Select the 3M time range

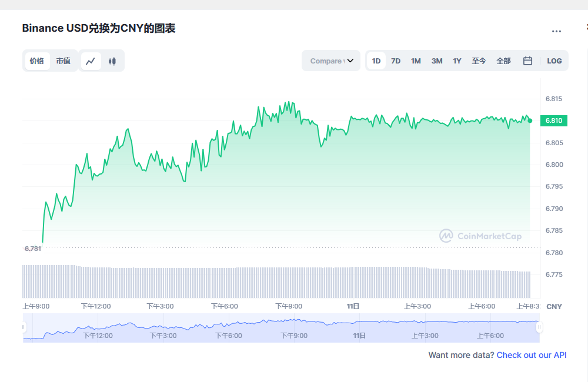click(x=437, y=61)
